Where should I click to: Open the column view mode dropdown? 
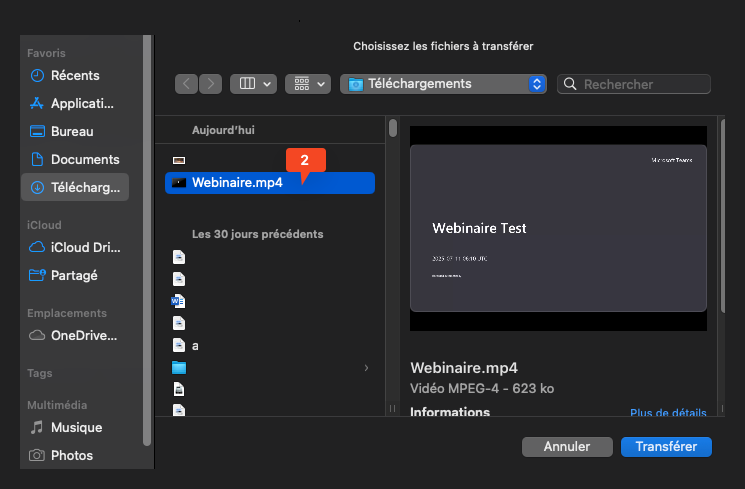tap(253, 84)
